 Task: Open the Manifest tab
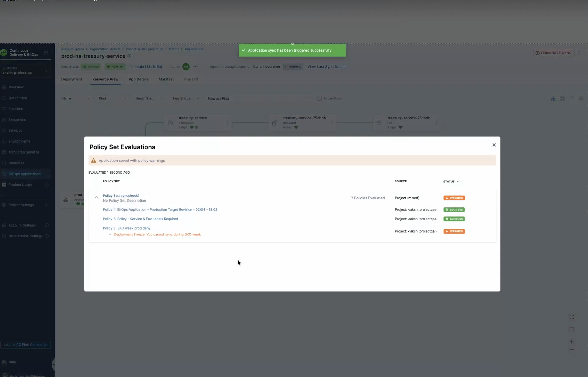(x=166, y=79)
